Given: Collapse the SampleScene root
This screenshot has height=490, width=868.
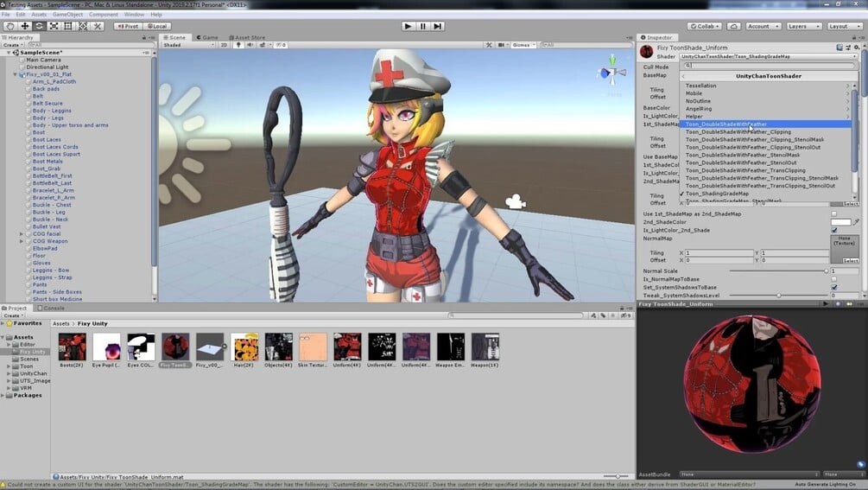Looking at the screenshot, I should pos(9,53).
